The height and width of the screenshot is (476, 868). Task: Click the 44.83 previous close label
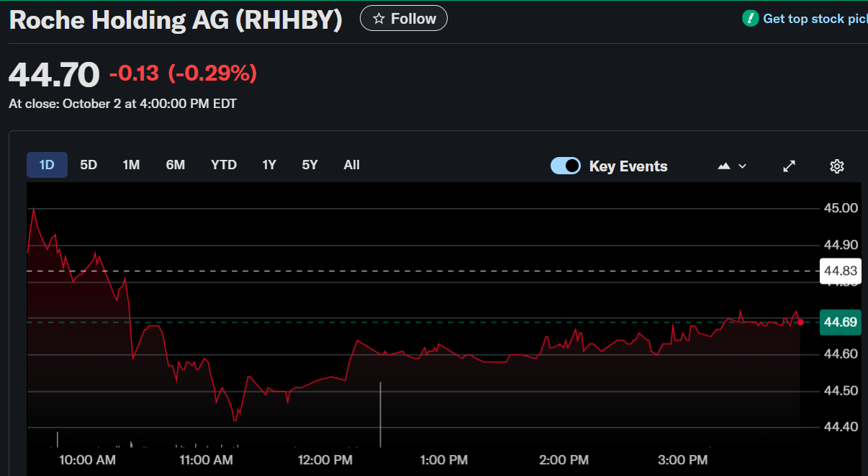841,271
